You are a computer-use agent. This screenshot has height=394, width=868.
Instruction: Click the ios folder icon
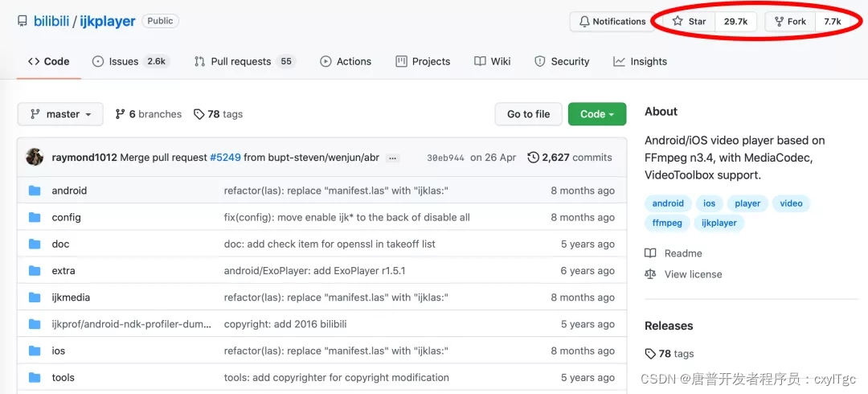(35, 351)
